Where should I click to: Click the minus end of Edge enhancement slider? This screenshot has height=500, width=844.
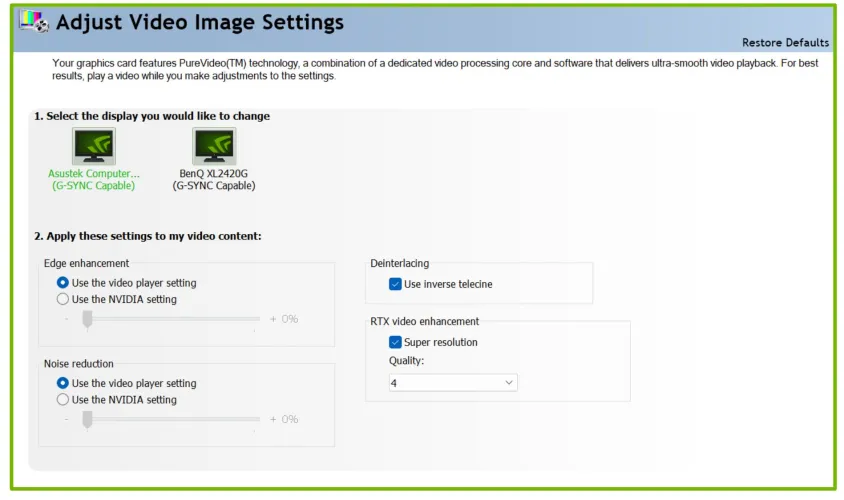click(x=66, y=319)
